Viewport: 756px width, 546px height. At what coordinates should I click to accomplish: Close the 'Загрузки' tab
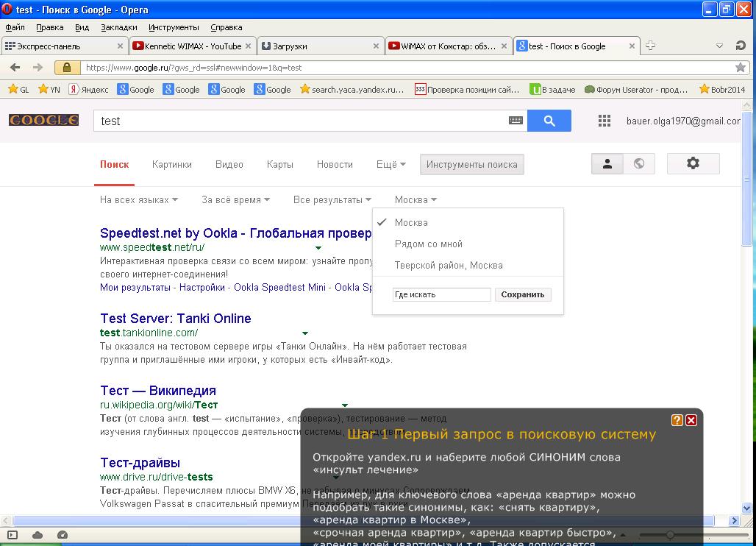[x=376, y=46]
